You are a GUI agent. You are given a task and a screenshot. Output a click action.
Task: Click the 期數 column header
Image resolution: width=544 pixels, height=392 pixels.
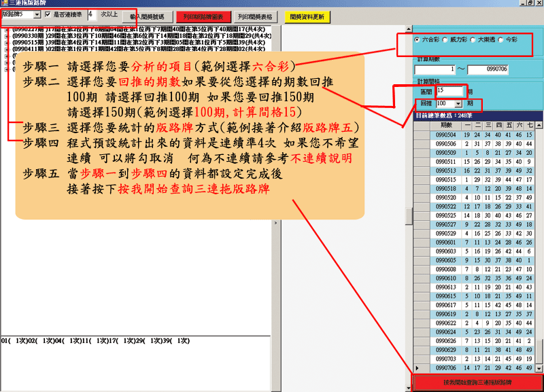click(x=446, y=126)
